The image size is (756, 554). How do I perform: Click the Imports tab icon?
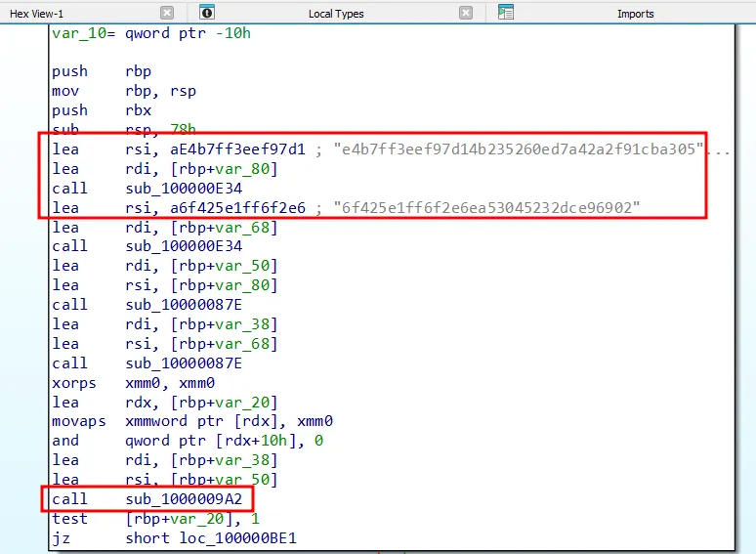pos(505,13)
